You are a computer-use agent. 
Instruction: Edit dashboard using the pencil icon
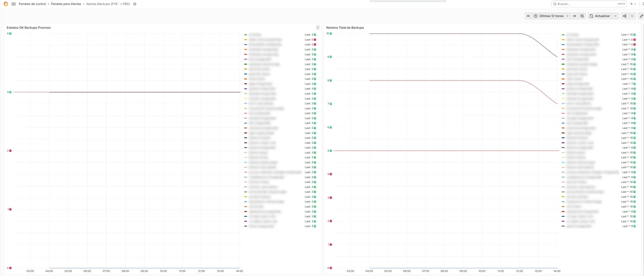pyautogui.click(x=641, y=16)
